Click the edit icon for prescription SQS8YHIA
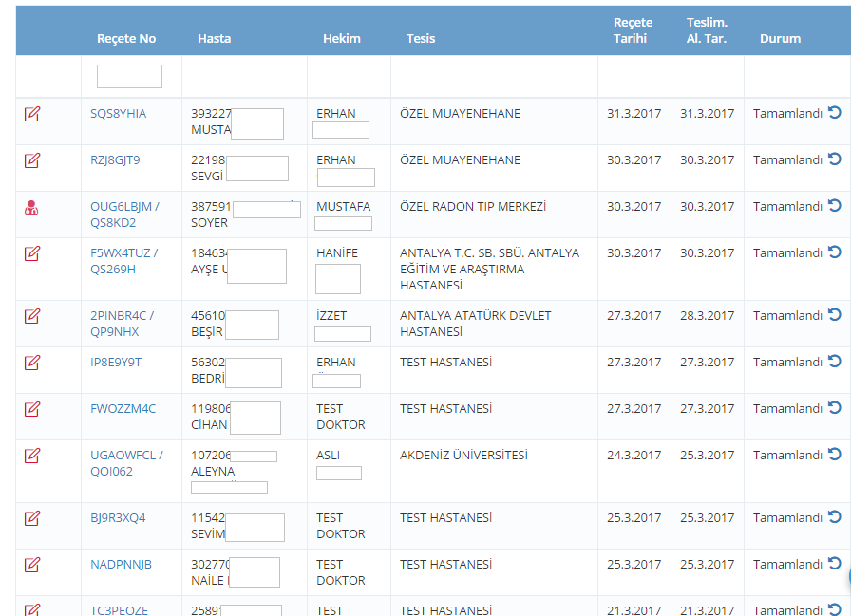 point(32,114)
